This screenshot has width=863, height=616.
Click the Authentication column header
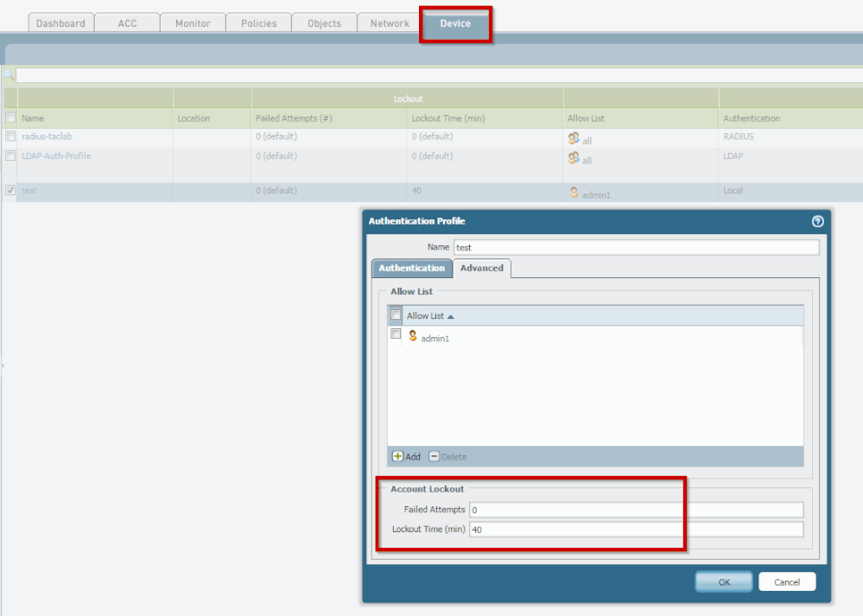tap(790, 118)
